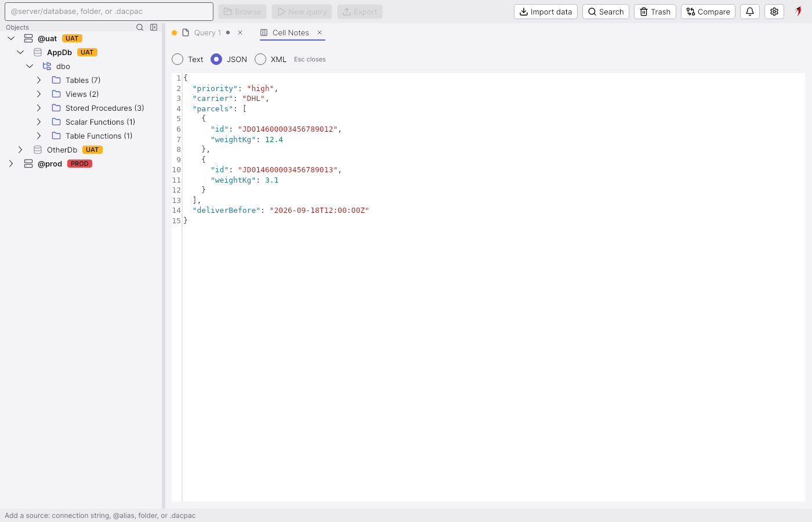Click the notifications bell icon
The width and height of the screenshot is (812, 522).
click(x=750, y=12)
